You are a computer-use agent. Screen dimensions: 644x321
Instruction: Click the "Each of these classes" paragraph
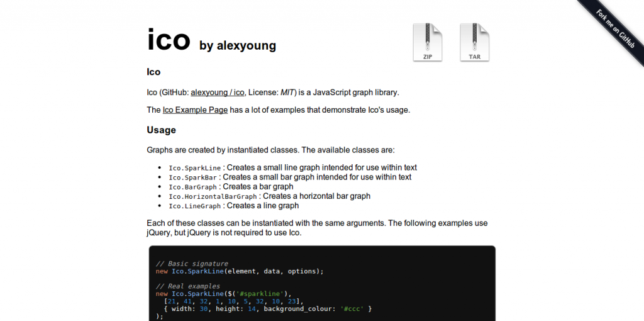(317, 228)
